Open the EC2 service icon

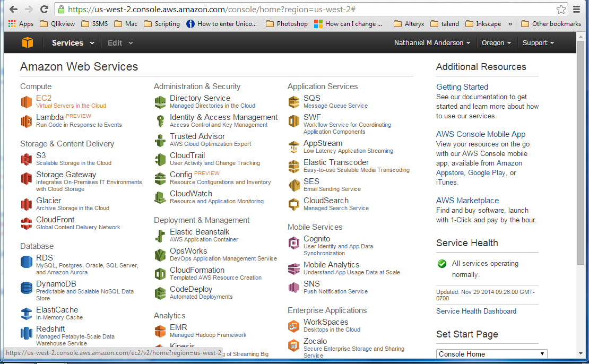tap(27, 102)
